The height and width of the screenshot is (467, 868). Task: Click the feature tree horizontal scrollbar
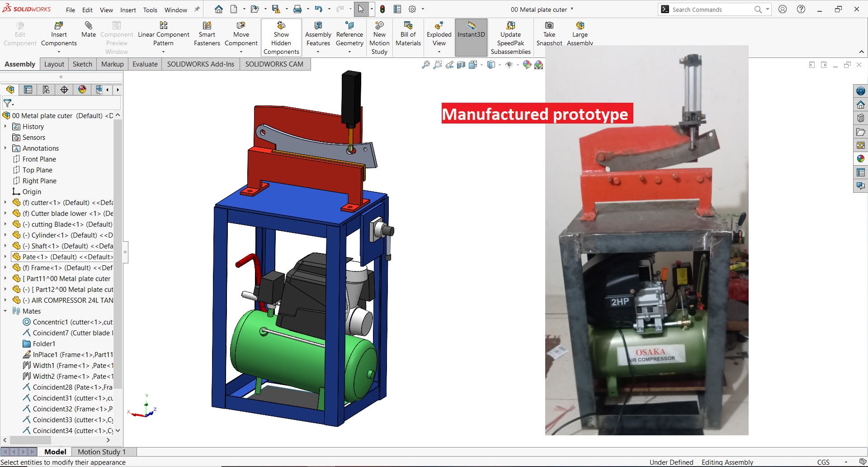point(30,440)
